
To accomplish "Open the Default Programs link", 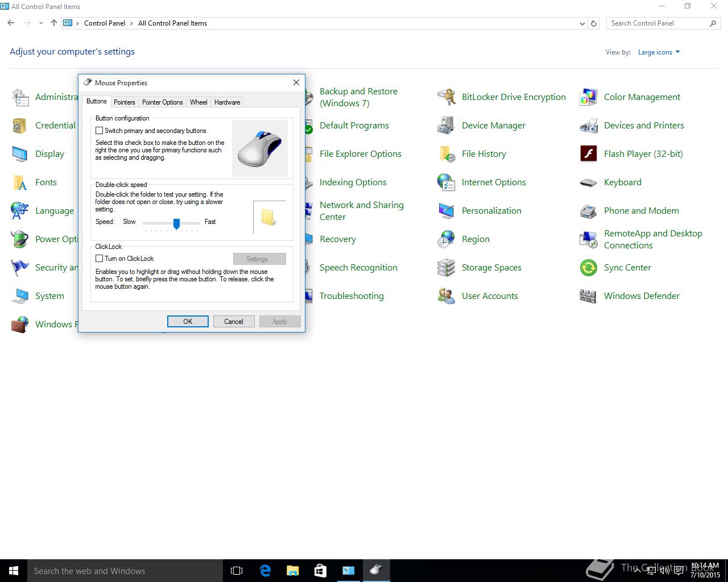I will pos(354,126).
